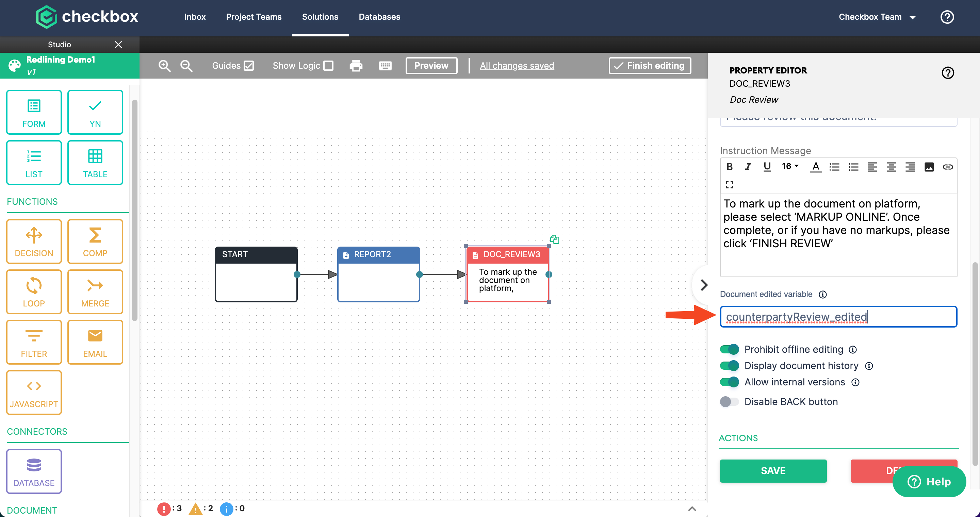Select the REPORT2 node on canvas
This screenshot has height=517, width=980.
(x=378, y=274)
